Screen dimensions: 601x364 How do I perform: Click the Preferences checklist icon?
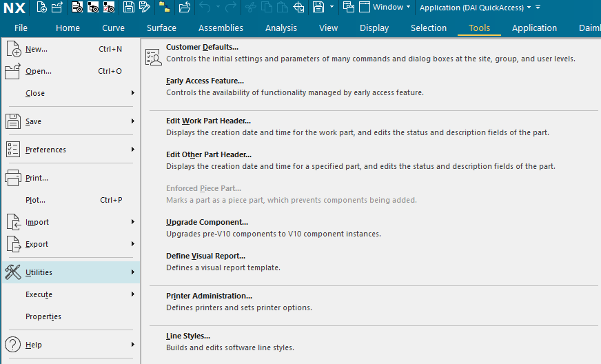(x=13, y=150)
